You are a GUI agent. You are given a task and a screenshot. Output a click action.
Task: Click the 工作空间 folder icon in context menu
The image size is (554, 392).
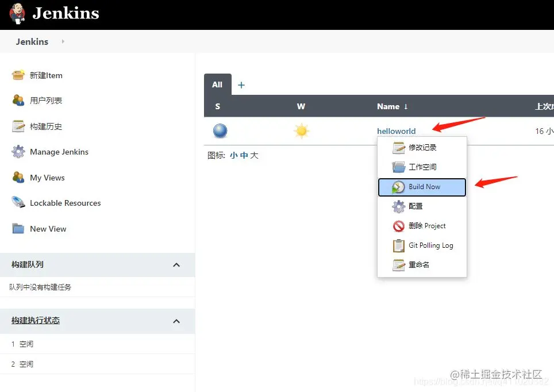(x=398, y=167)
